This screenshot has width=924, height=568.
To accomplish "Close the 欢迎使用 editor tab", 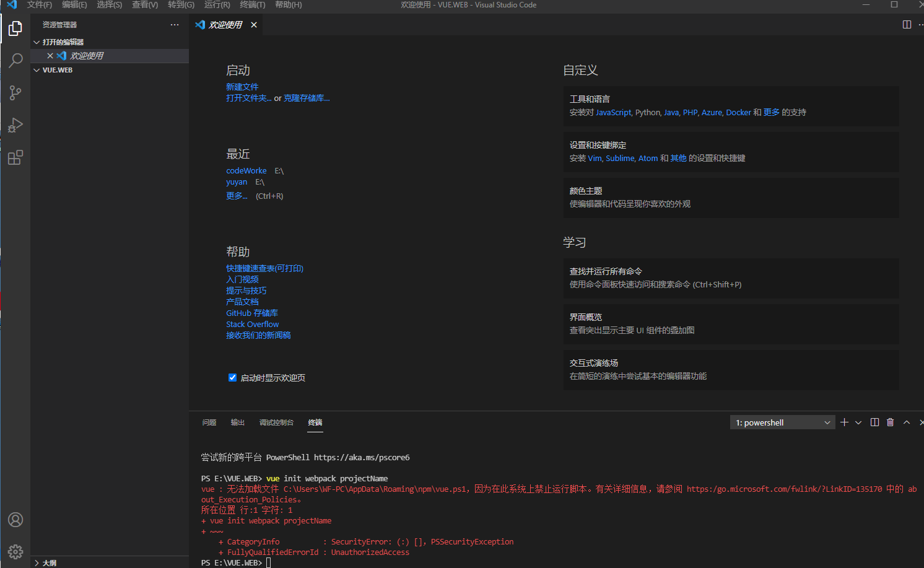I will coord(254,25).
